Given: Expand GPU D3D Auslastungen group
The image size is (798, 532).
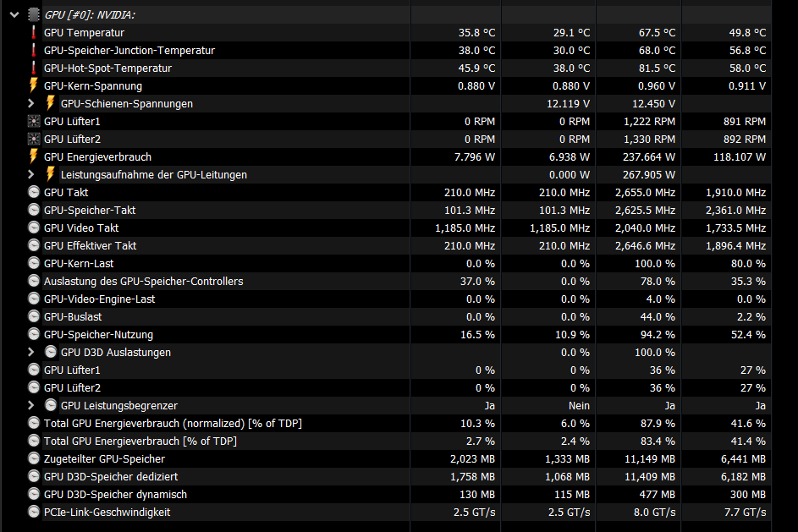Looking at the screenshot, I should [31, 352].
